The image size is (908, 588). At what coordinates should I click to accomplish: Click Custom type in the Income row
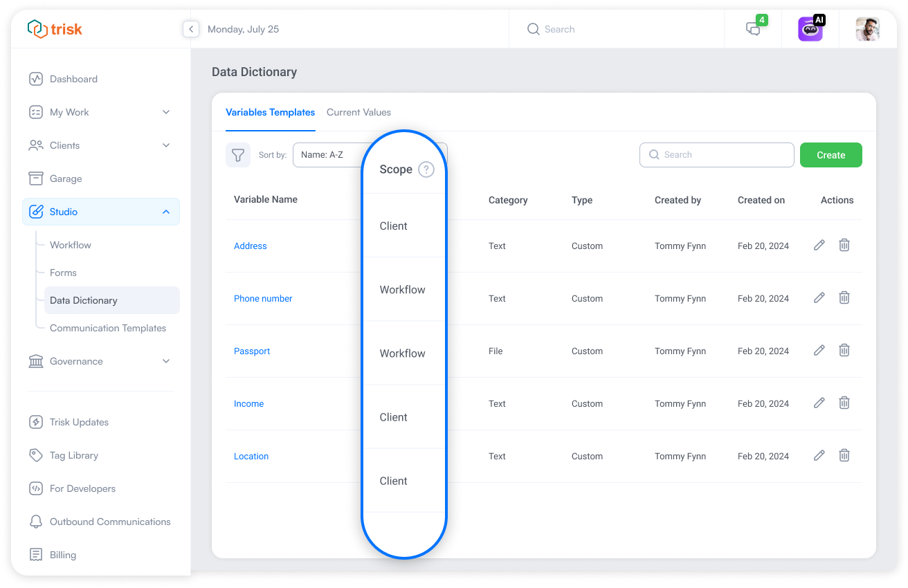(587, 403)
